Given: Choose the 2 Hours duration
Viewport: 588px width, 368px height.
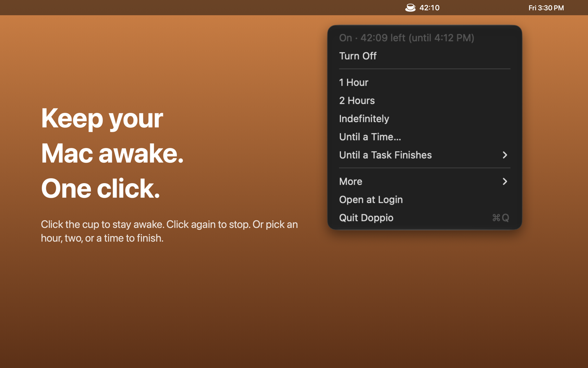Looking at the screenshot, I should (425, 101).
